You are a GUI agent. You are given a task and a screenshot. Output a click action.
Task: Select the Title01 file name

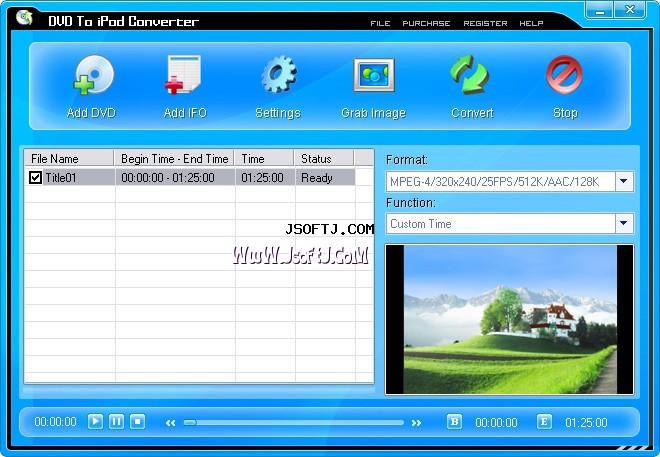coord(61,178)
